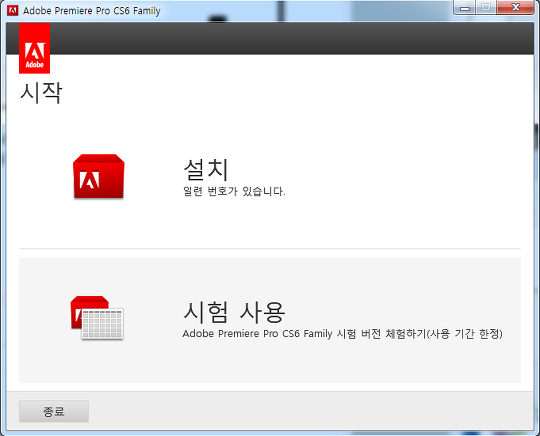Screen dimensions: 540x436
Task: Minimize the installer window
Action: click(x=465, y=8)
